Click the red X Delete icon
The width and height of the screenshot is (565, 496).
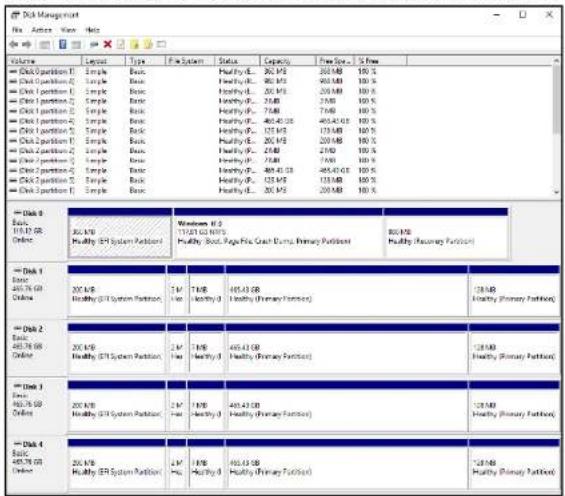click(x=107, y=44)
